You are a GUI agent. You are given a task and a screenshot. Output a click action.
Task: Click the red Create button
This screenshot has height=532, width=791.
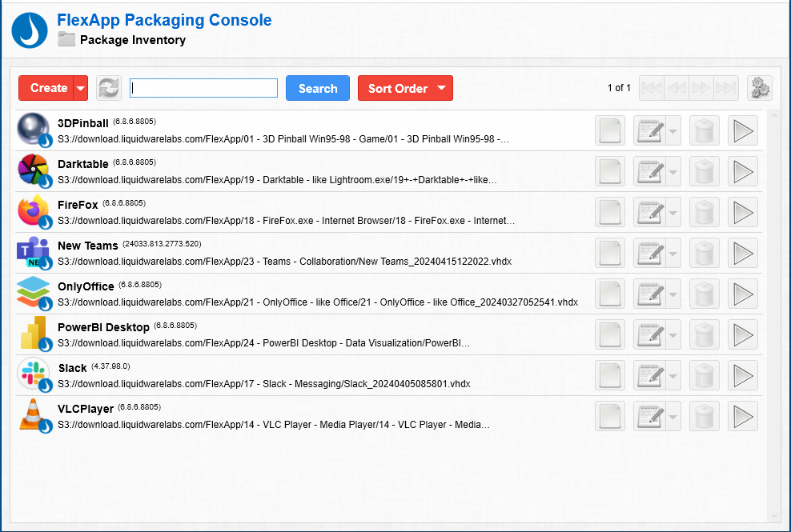click(x=47, y=88)
